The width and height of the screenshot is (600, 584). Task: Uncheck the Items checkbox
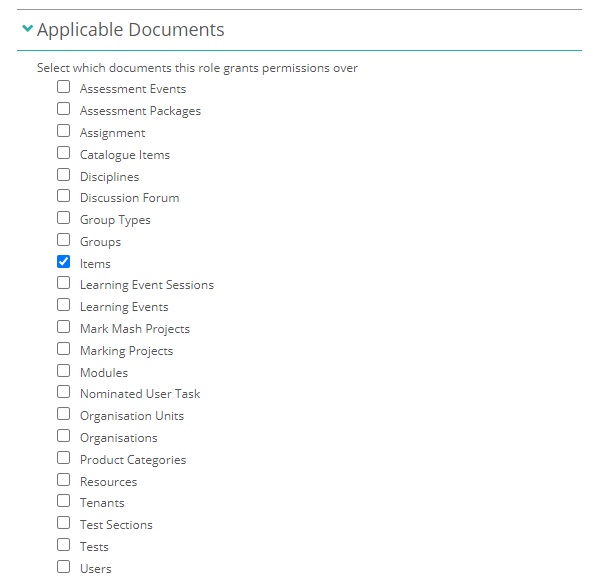tap(64, 262)
